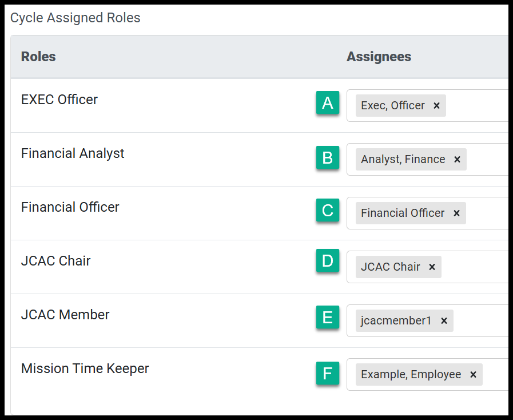This screenshot has height=420, width=513.
Task: Remove the Analyst, Finance assignee tag
Action: click(457, 160)
